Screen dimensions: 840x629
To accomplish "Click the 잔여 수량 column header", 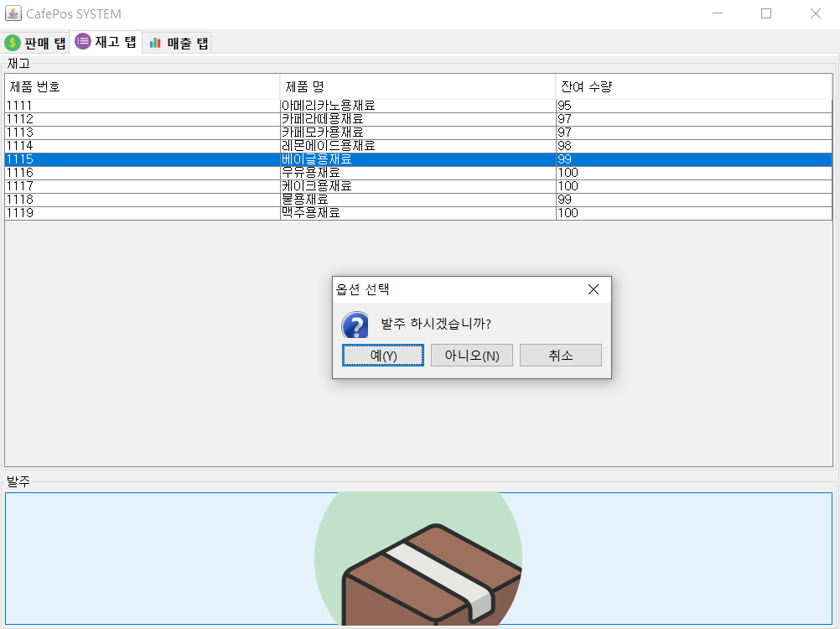I will point(694,86).
